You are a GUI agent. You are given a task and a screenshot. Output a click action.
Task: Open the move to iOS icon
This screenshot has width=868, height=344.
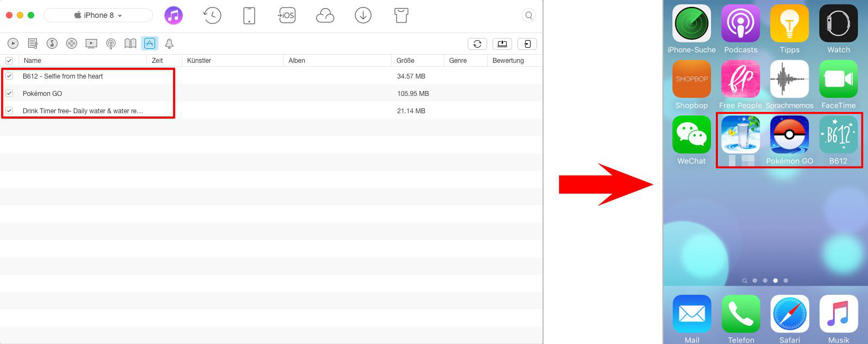287,15
